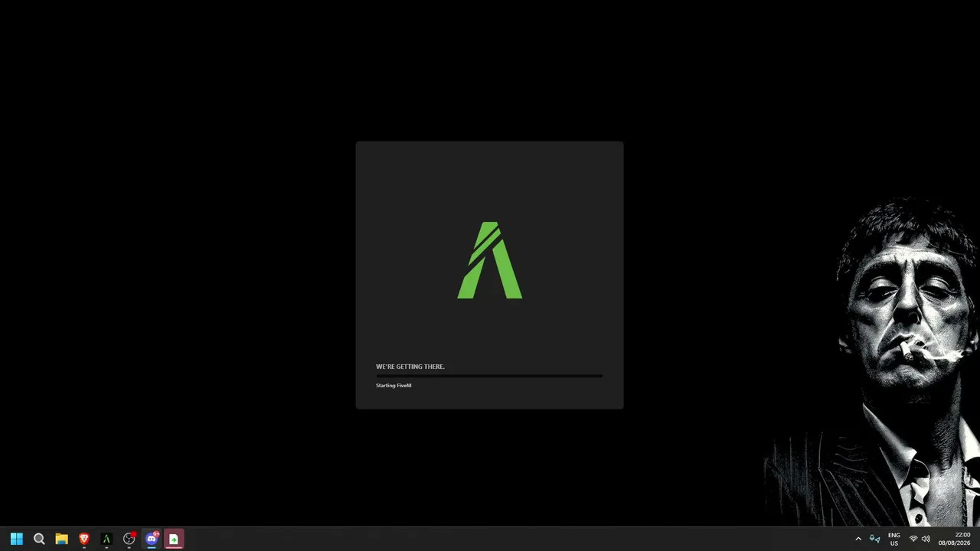Open Discord with unread notifications badge

152,539
